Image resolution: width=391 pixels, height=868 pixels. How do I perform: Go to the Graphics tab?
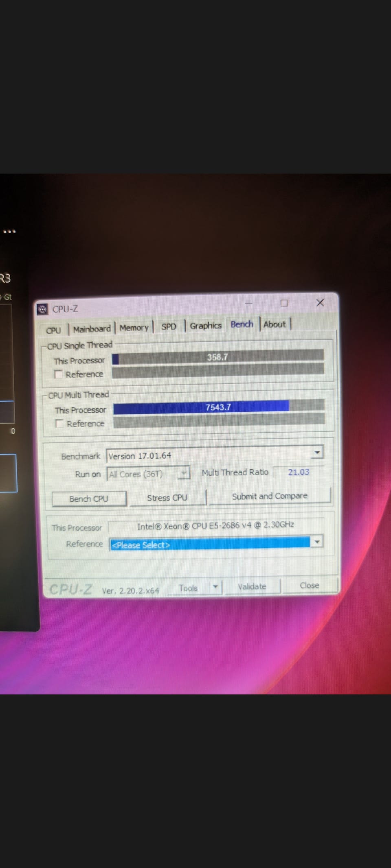coord(206,326)
